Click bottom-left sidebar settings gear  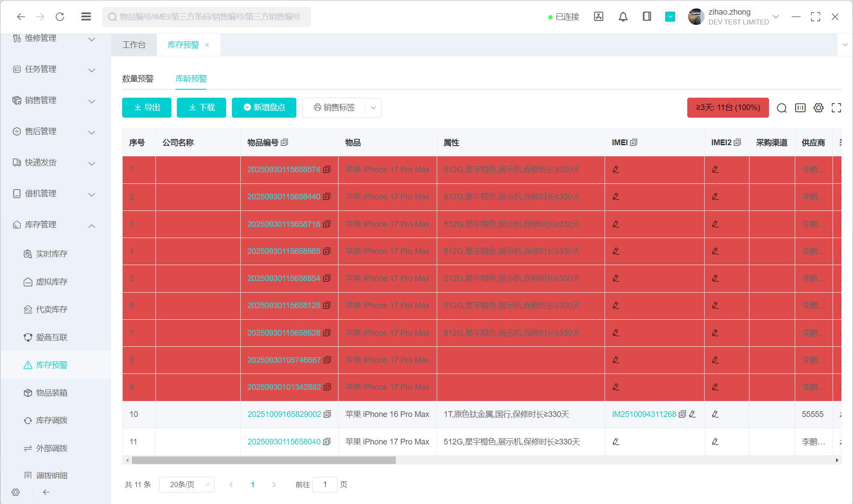pos(16,492)
